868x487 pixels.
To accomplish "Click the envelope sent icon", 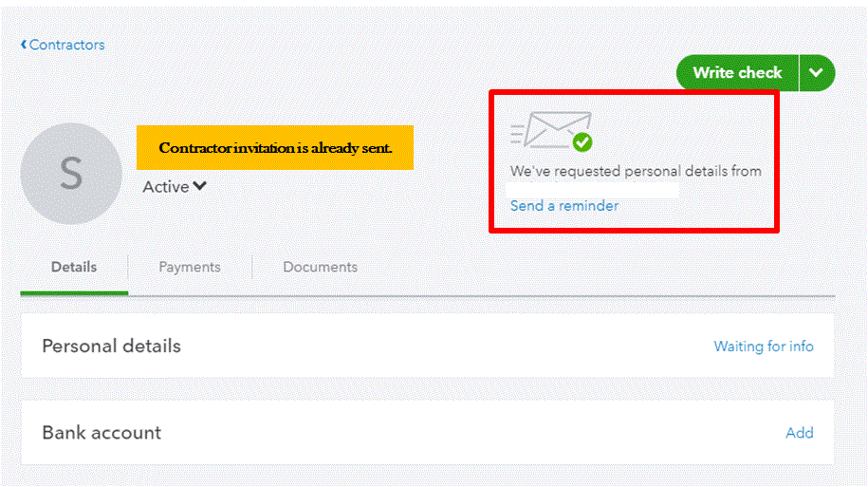I will pos(551,131).
